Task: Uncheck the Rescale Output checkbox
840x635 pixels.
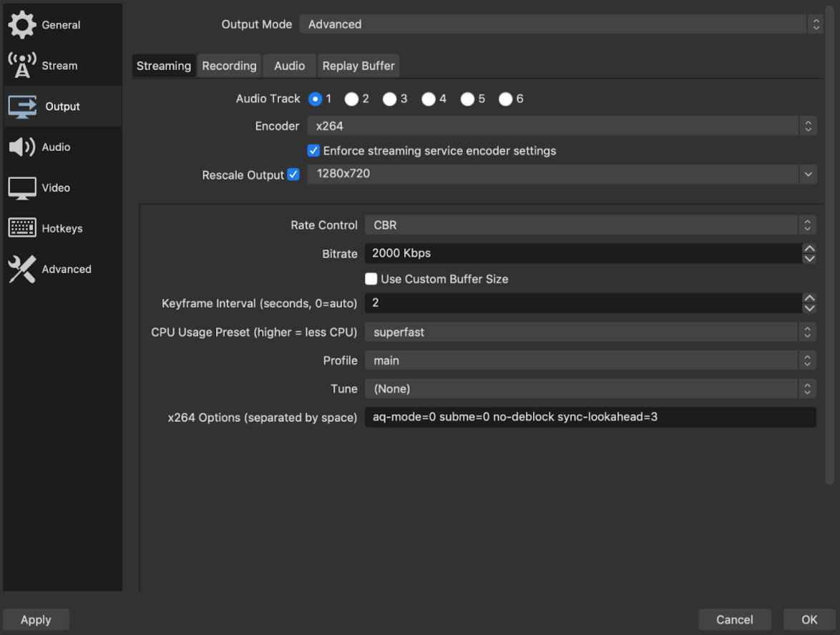Action: coord(293,174)
